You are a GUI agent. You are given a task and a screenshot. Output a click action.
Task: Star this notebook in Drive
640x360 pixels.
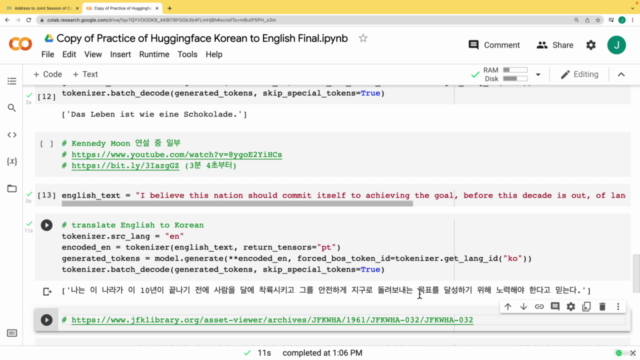(363, 38)
